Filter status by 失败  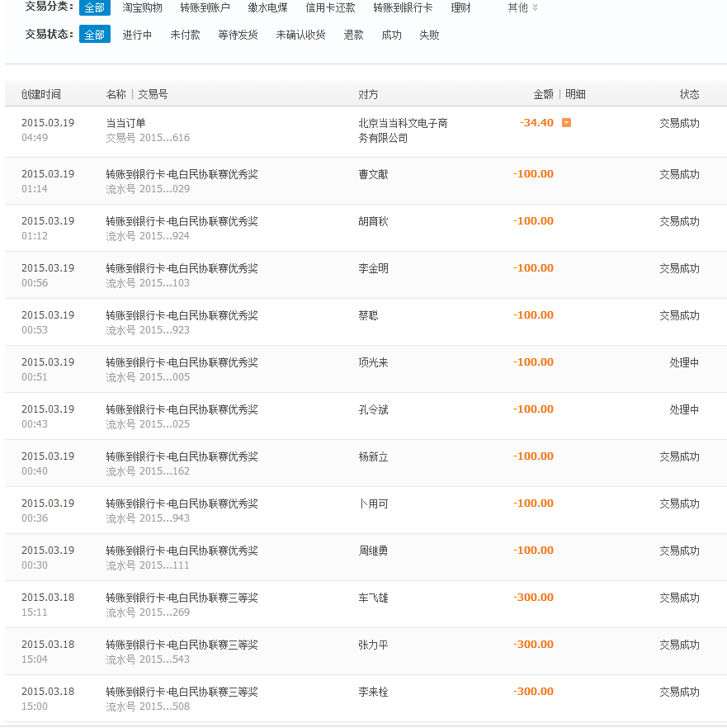(429, 35)
